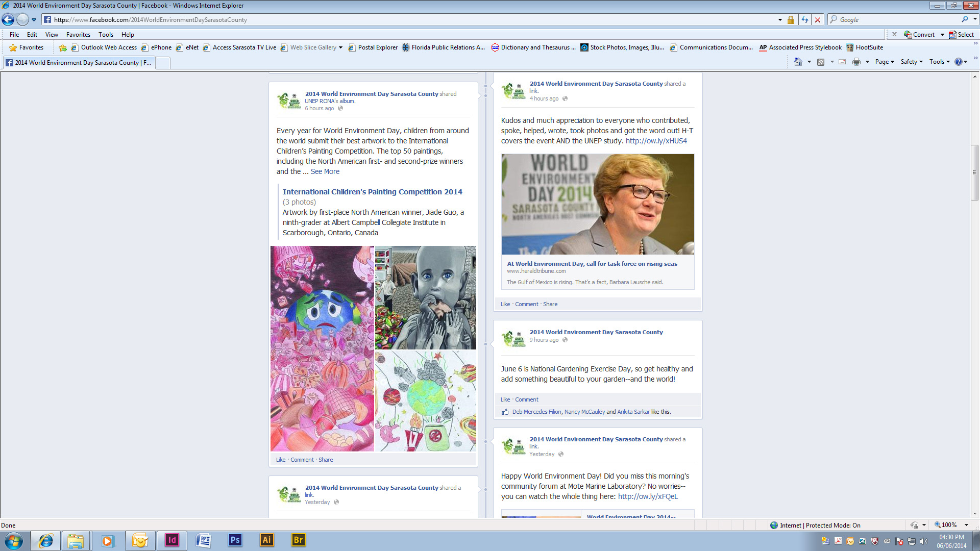The height and width of the screenshot is (551, 980).
Task: Open the address bar autocomplete dropdown
Action: [780, 20]
